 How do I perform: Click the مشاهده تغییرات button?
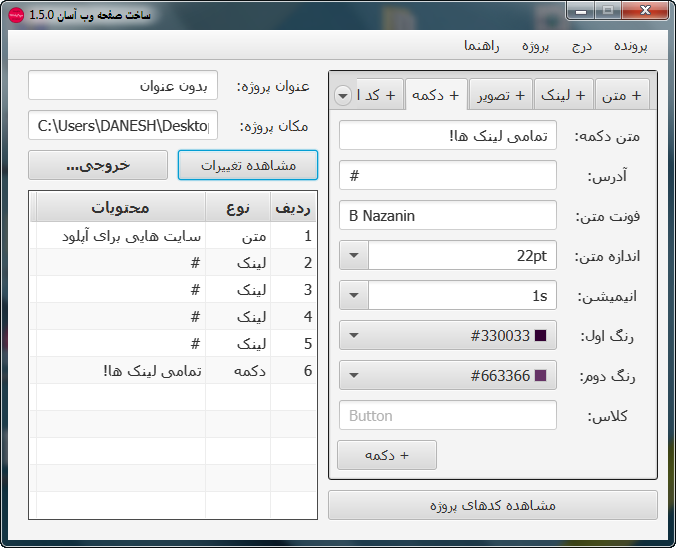coord(248,165)
